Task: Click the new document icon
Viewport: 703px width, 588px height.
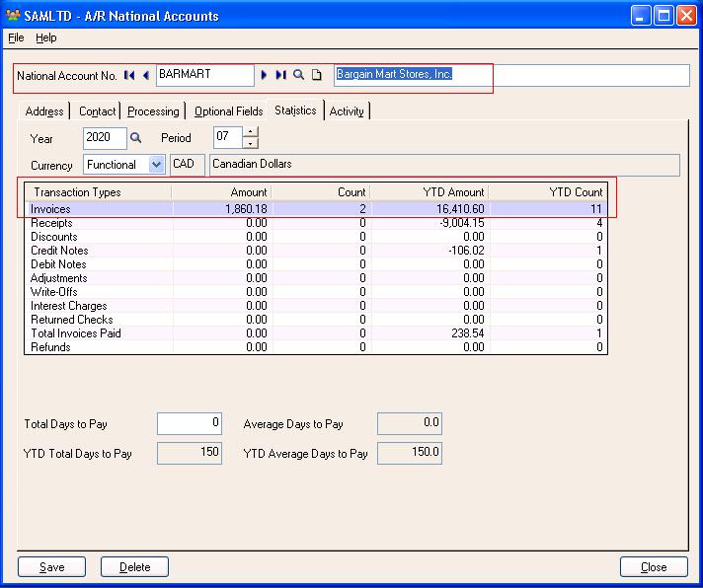Action: (x=317, y=75)
